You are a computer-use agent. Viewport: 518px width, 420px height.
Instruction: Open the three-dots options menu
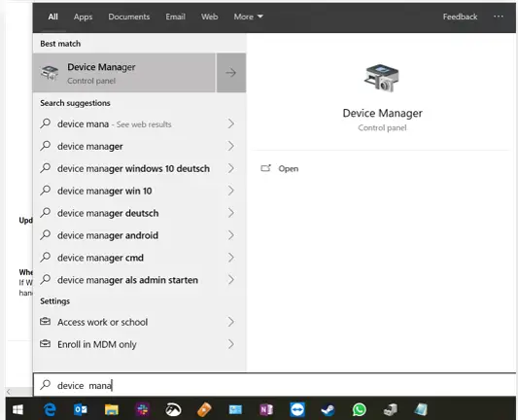click(x=499, y=17)
